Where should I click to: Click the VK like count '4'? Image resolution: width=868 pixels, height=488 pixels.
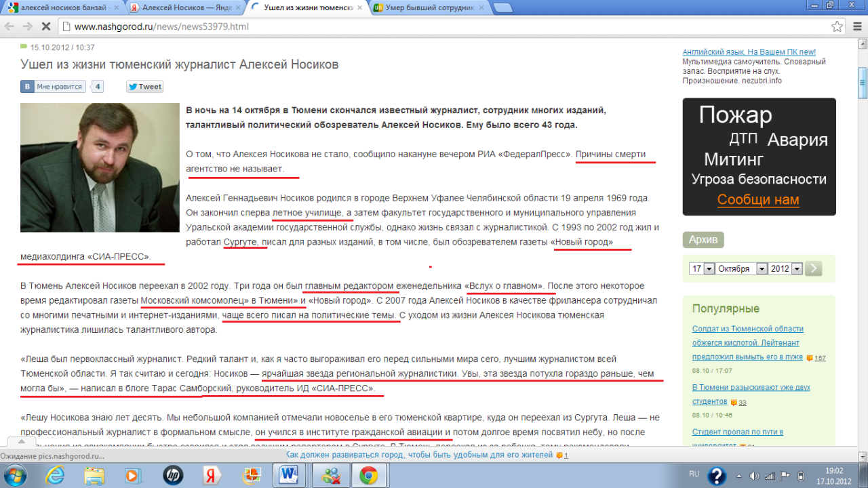tap(98, 87)
